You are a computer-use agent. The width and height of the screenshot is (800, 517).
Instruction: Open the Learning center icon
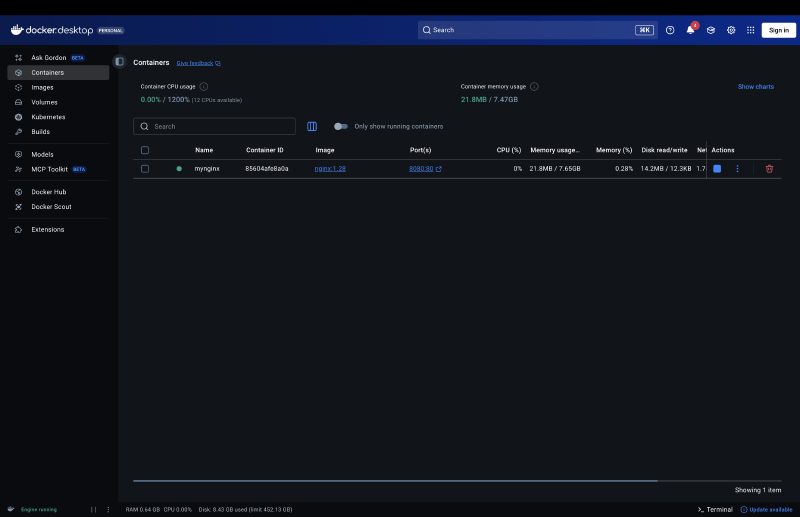click(711, 30)
